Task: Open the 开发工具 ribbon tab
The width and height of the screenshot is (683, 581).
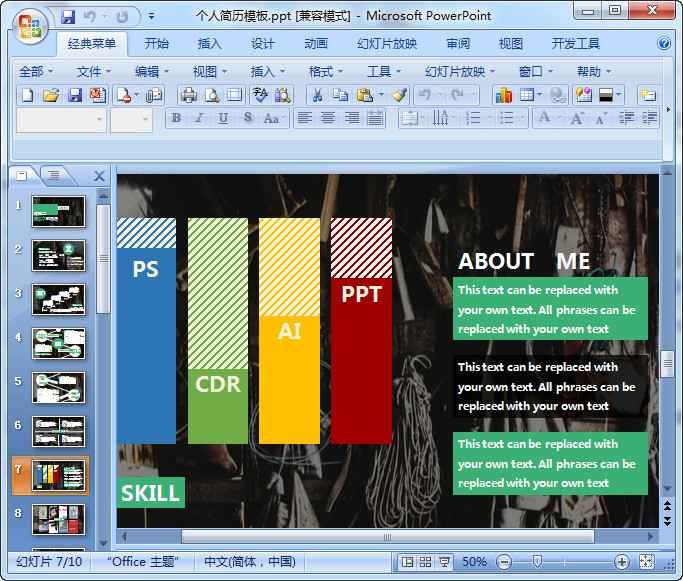Action: coord(576,44)
